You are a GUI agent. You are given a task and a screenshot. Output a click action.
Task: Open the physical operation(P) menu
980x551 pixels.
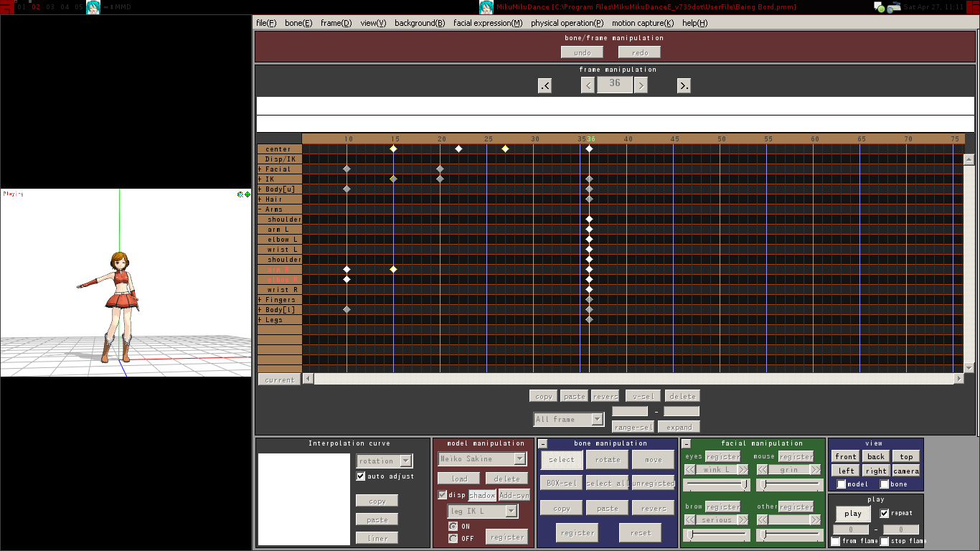click(x=567, y=23)
